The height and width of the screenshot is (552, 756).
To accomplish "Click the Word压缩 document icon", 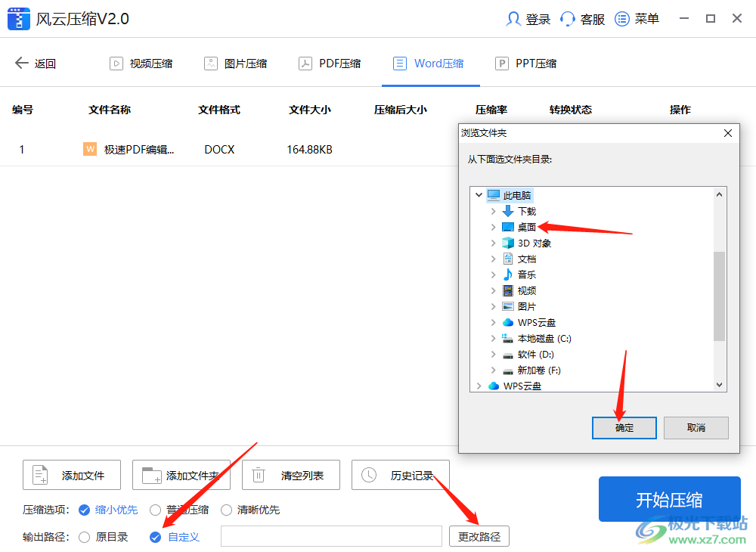I will pyautogui.click(x=400, y=64).
